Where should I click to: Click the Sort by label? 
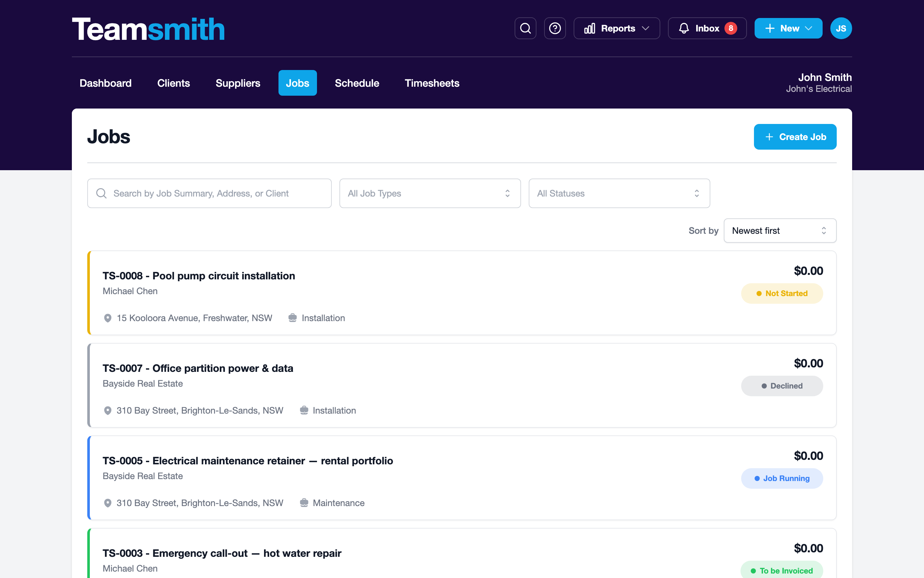[703, 231]
